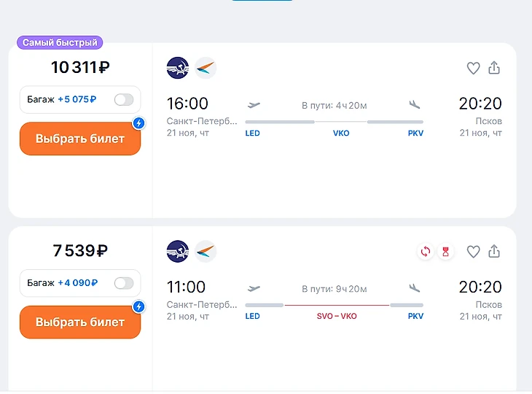Choose the ticket priced 7 539₽
Image resolution: width=532 pixels, height=394 pixels.
(x=79, y=322)
